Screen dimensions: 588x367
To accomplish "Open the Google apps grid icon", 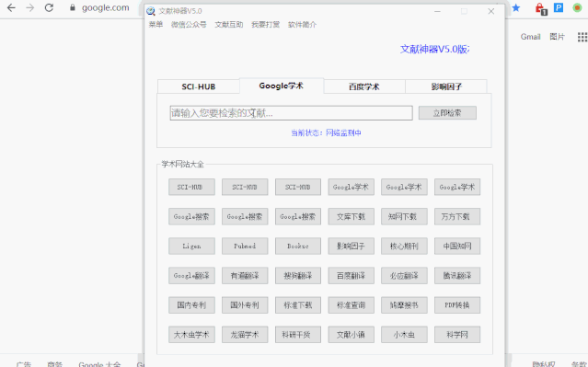I will 582,37.
